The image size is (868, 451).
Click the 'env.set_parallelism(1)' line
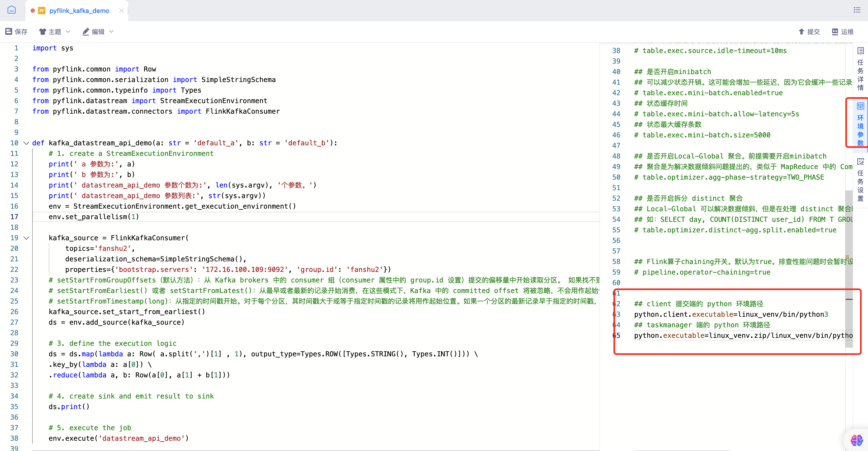click(94, 217)
